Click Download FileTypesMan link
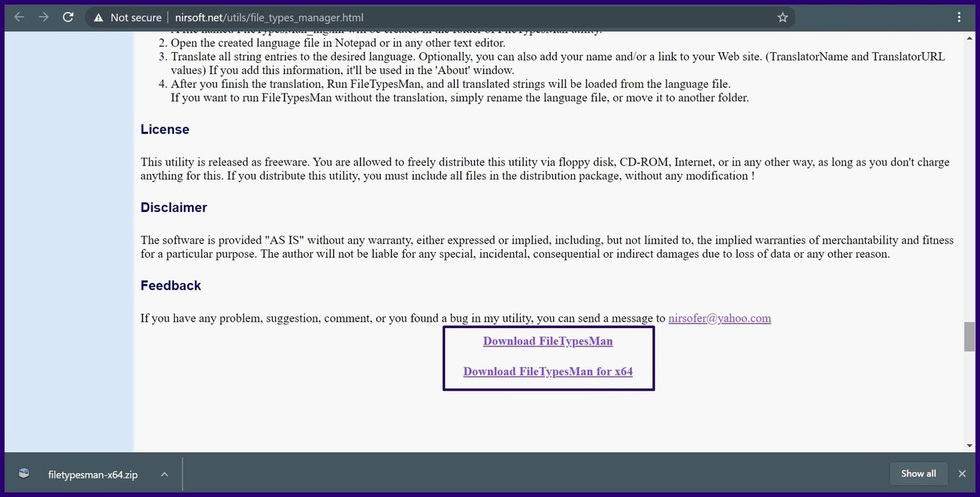 click(548, 341)
